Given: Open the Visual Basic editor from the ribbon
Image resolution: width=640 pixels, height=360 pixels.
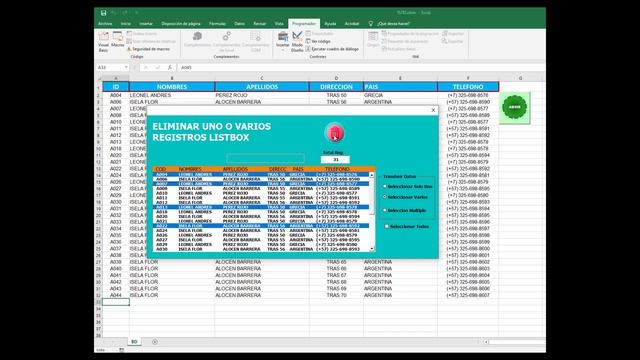Looking at the screenshot, I should (104, 42).
